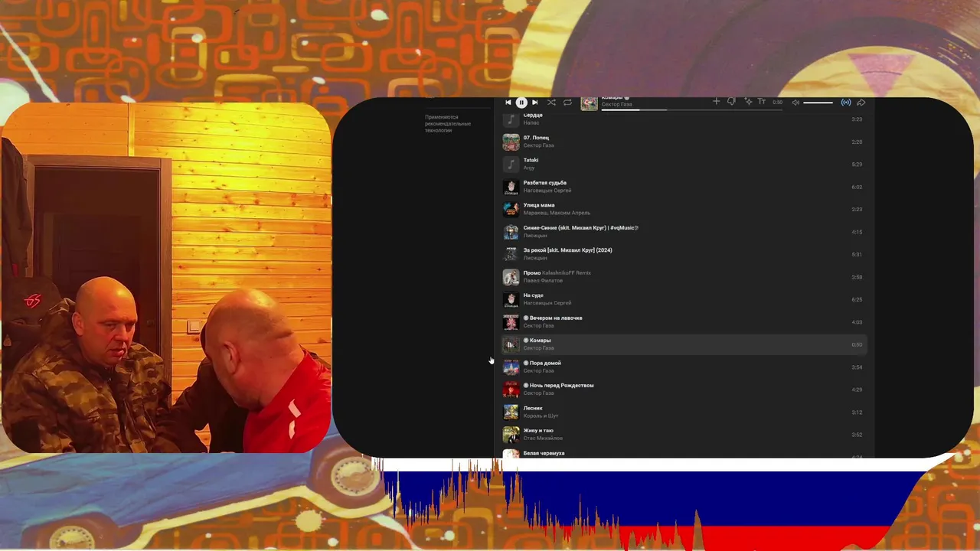Viewport: 980px width, 551px height.
Task: Add current track with plus icon
Action: [717, 102]
